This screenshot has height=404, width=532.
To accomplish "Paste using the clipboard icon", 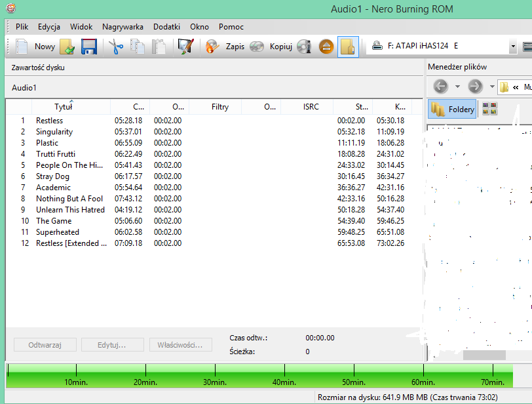I will point(159,47).
